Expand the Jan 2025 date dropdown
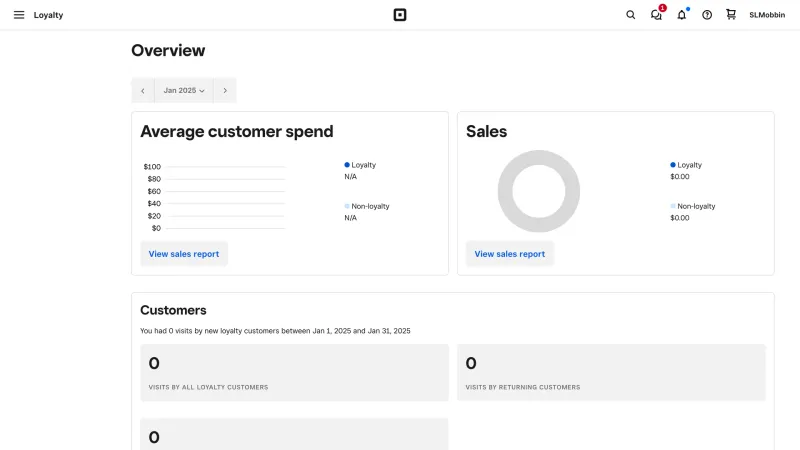Viewport: 800px width, 450px height. (184, 90)
